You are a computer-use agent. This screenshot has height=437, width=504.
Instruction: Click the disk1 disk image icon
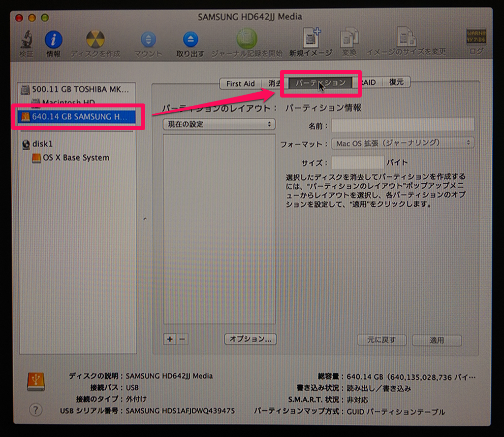[26, 144]
